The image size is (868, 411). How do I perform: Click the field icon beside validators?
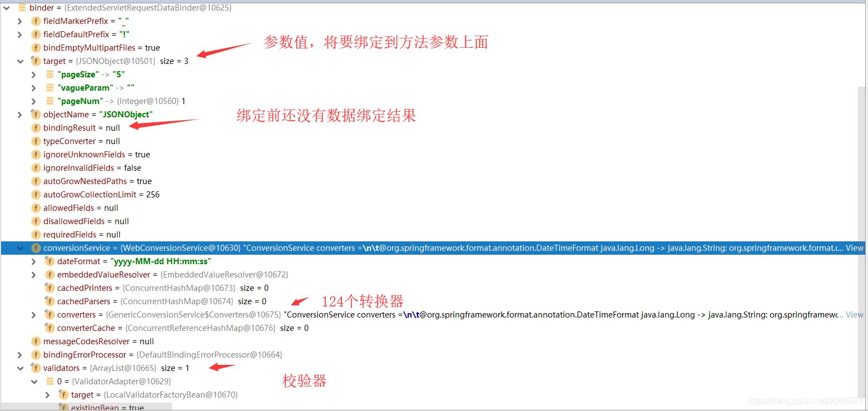(36, 368)
